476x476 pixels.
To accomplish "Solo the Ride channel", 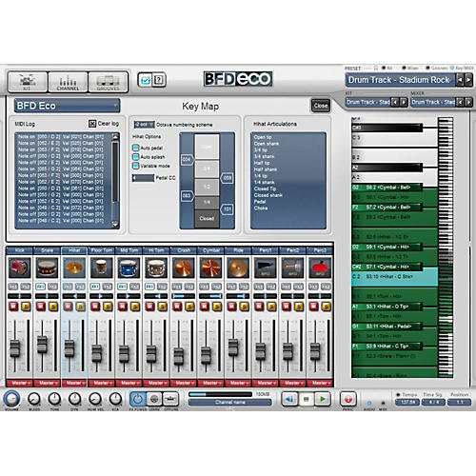I will pos(245,307).
